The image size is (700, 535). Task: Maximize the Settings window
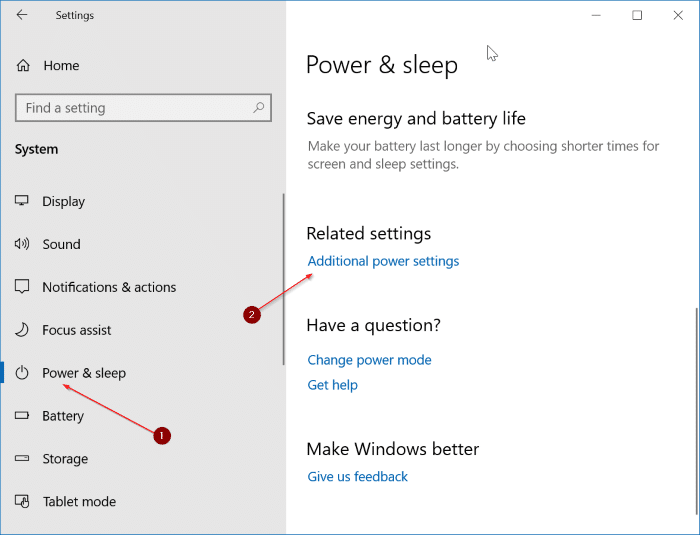pyautogui.click(x=637, y=15)
